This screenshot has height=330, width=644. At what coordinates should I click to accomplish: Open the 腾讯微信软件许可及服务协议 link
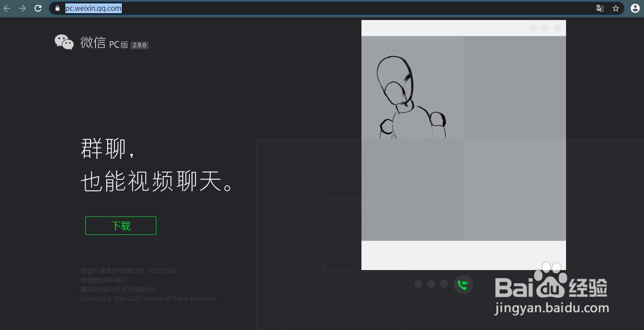point(118,289)
